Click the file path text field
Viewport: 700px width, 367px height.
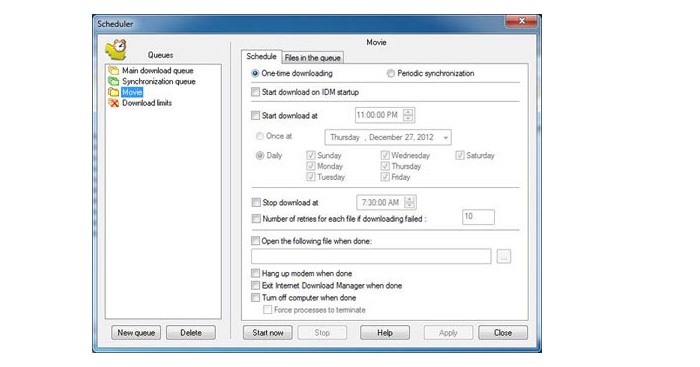pyautogui.click(x=371, y=256)
